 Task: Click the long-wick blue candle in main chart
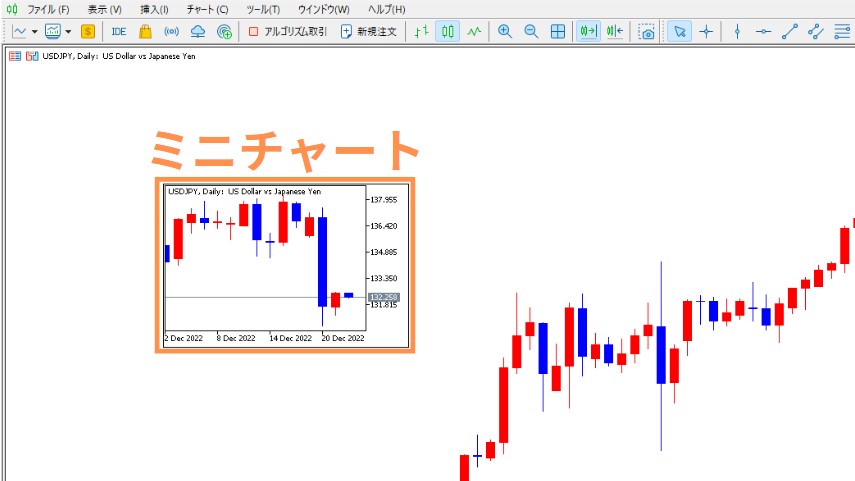[661, 355]
